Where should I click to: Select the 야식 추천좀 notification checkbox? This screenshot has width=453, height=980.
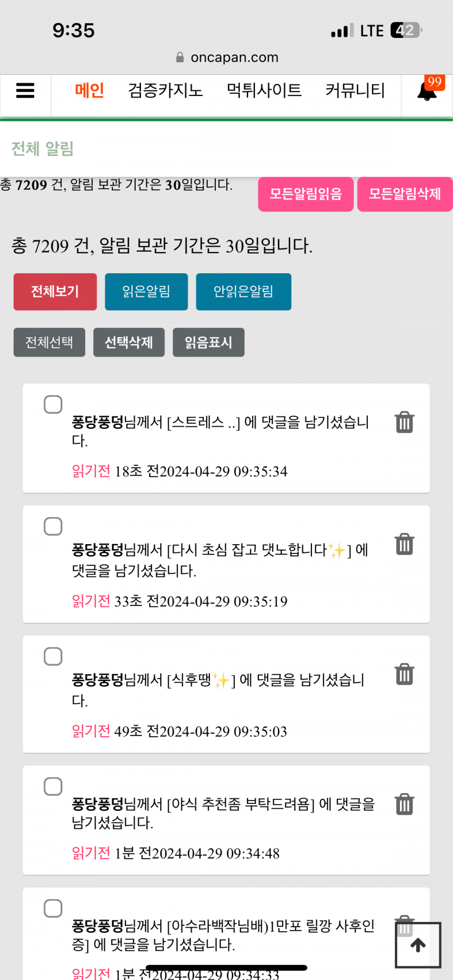tap(53, 786)
